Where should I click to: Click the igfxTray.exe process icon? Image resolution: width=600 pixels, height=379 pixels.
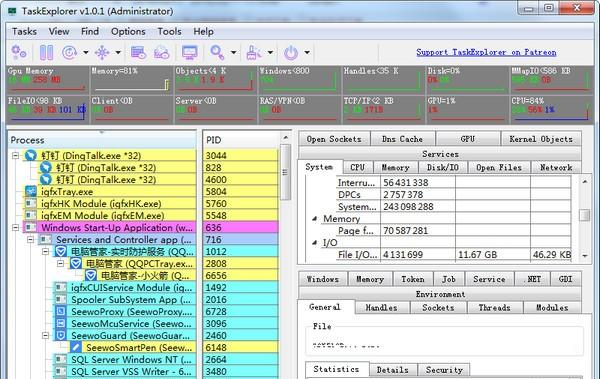point(31,191)
